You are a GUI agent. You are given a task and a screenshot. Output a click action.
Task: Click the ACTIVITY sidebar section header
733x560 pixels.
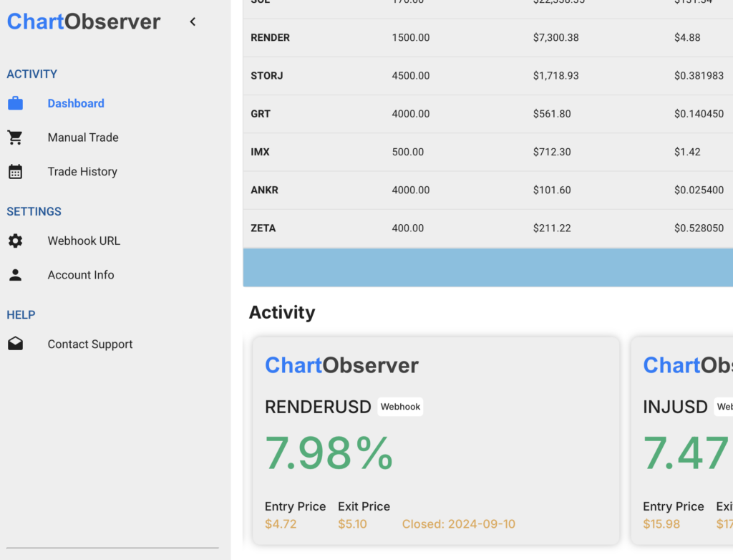click(31, 74)
